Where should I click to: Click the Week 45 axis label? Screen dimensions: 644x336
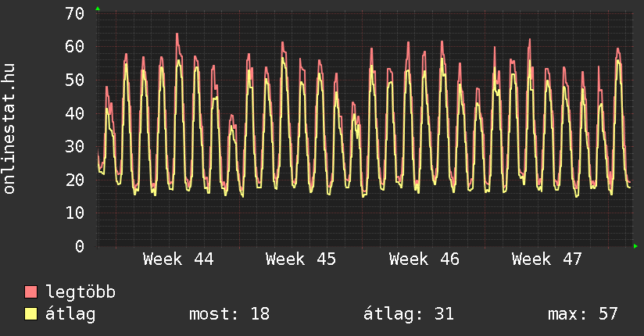click(301, 259)
